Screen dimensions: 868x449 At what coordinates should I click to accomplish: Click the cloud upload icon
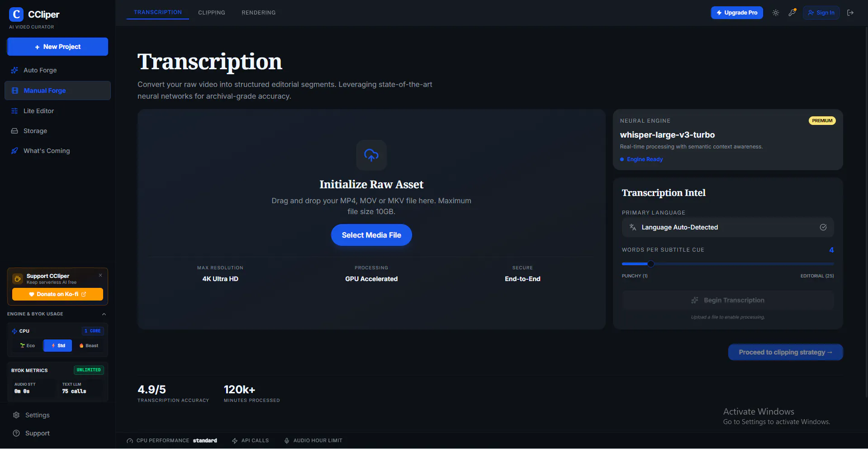click(x=371, y=155)
